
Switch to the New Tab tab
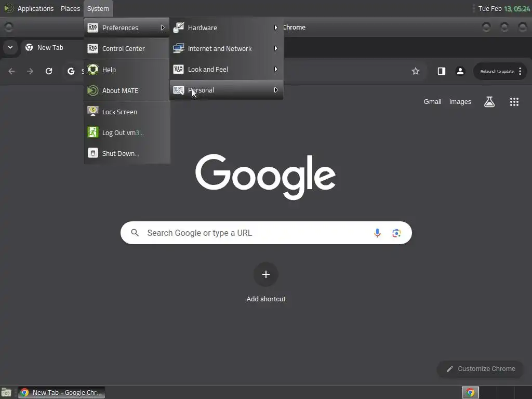(50, 47)
